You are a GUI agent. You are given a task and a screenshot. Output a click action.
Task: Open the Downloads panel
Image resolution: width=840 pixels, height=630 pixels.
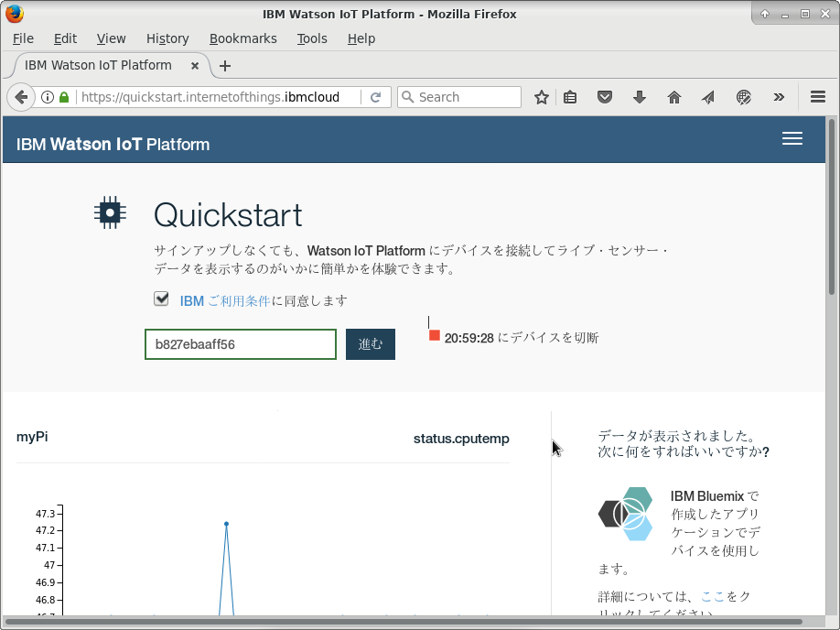point(639,96)
